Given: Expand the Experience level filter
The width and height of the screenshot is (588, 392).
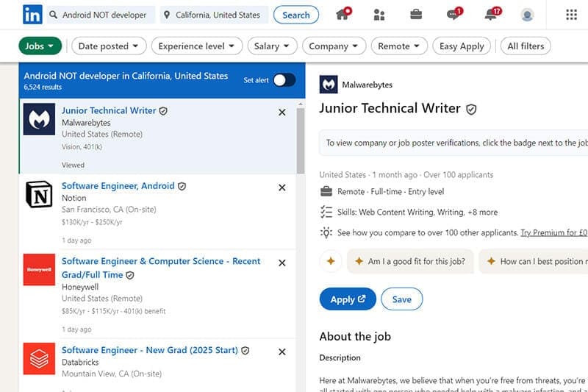Looking at the screenshot, I should tap(197, 46).
